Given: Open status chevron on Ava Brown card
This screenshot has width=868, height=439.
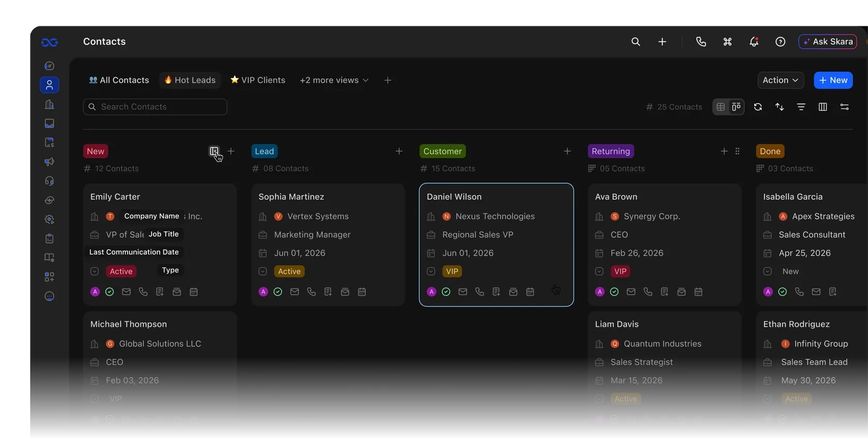Looking at the screenshot, I should click(x=599, y=271).
